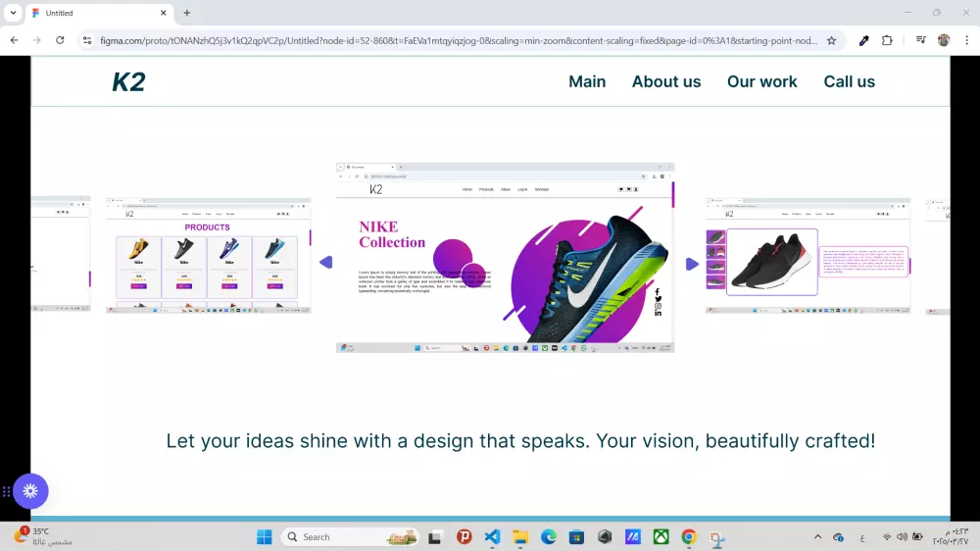Click the cloud sync tray icon
This screenshot has width=980, height=551.
coord(838,537)
